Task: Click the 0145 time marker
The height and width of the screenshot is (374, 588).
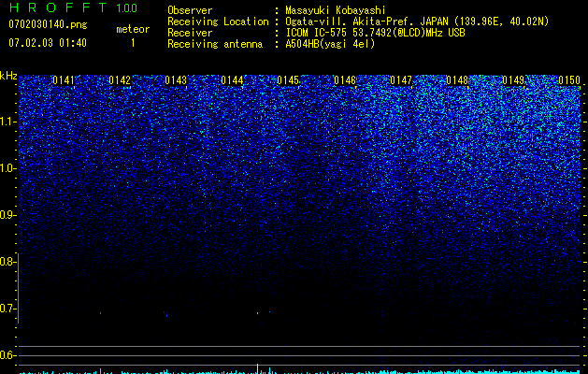Action: pos(288,80)
